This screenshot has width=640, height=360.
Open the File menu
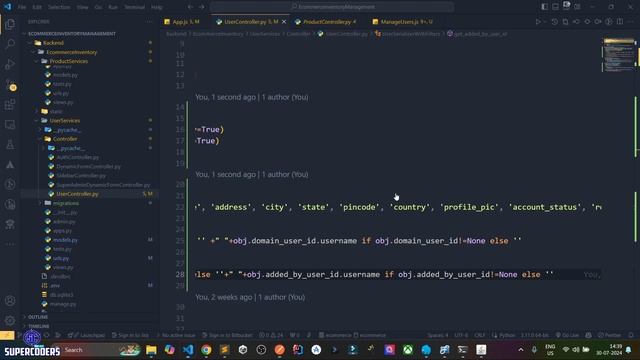pos(22,7)
